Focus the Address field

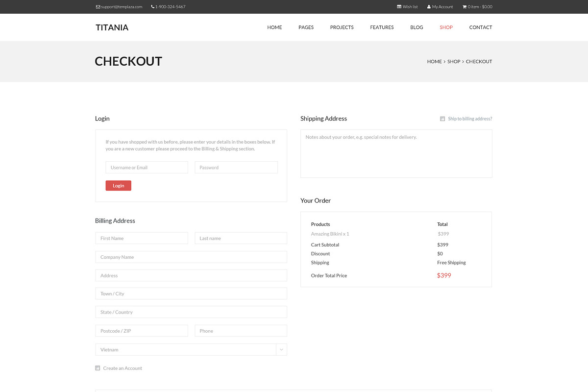[191, 275]
